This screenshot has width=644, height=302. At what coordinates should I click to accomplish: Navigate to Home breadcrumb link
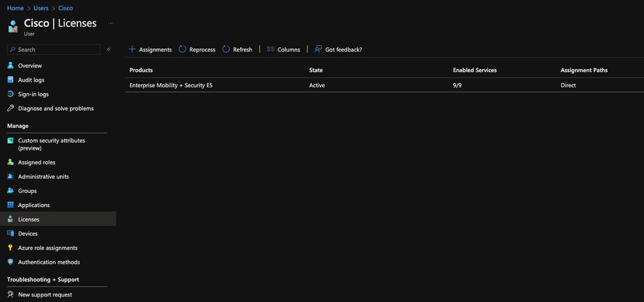(x=15, y=8)
